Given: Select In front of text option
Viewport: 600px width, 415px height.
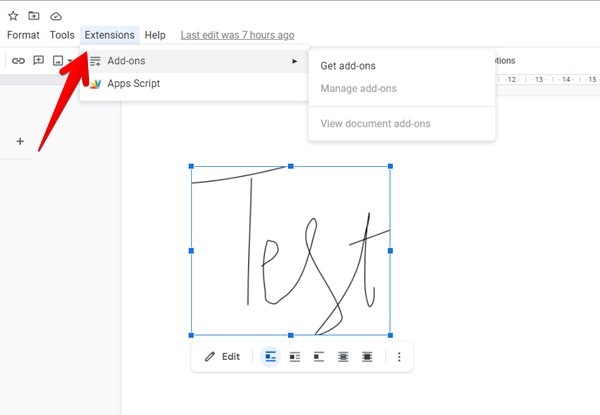Looking at the screenshot, I should click(367, 357).
